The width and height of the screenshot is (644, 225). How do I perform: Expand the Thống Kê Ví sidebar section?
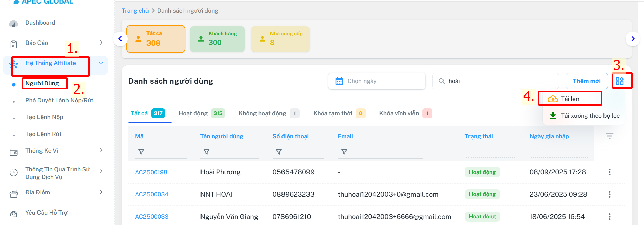click(x=101, y=151)
